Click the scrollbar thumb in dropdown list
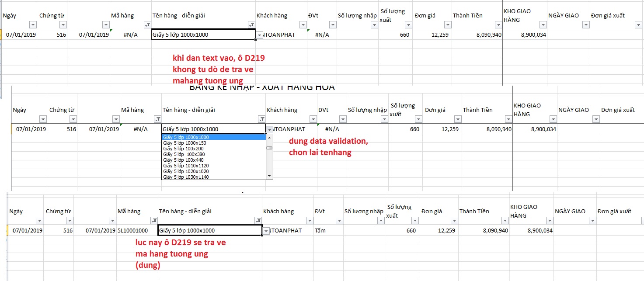Image resolution: width=644 pixels, height=281 pixels. 269,147
